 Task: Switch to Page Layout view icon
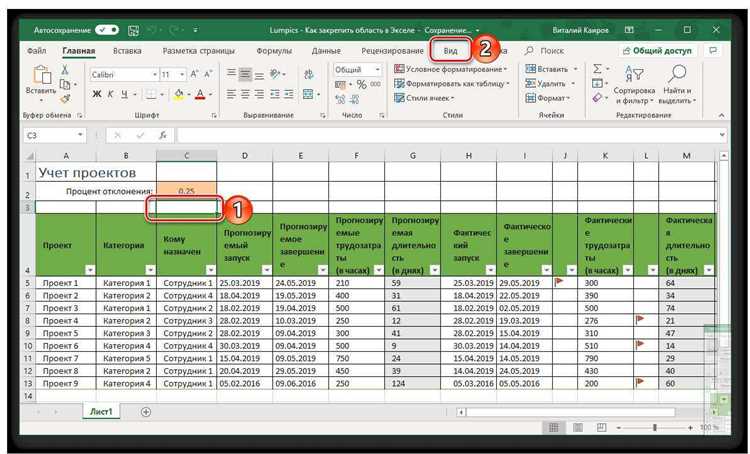(578, 427)
